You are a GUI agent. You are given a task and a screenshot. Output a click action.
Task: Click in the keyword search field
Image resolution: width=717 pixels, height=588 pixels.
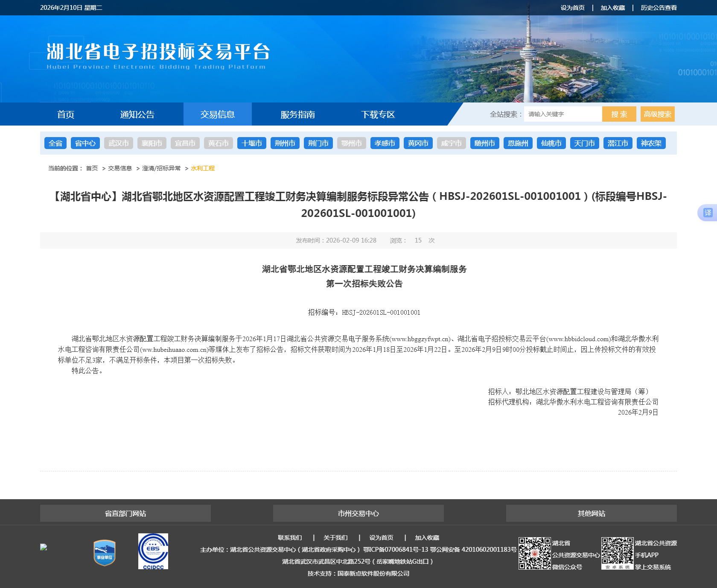point(563,114)
